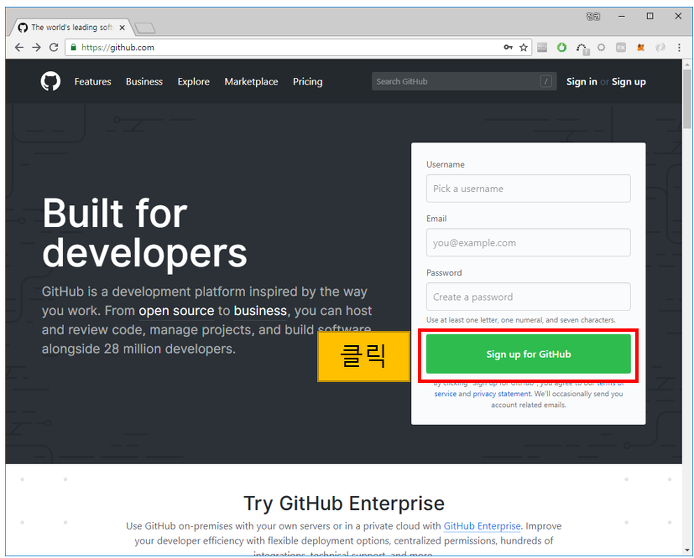Focus the Email input field
Screen dimensions: 694x558
click(x=528, y=242)
